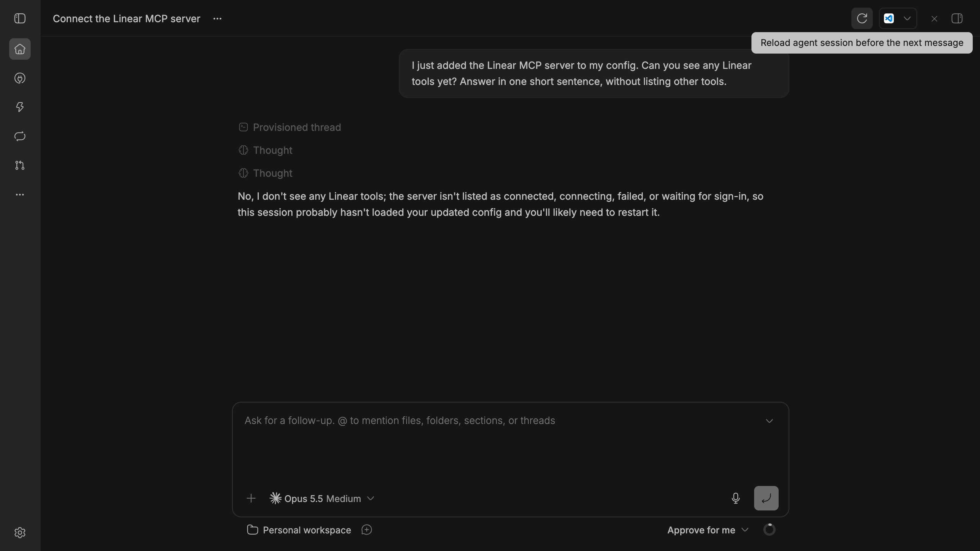Open the plug connections icon in sidebar
980x551 pixels.
click(x=20, y=78)
